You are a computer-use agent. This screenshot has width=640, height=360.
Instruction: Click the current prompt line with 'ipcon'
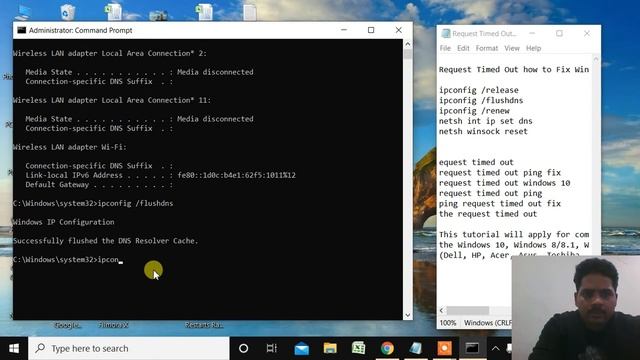point(68,260)
